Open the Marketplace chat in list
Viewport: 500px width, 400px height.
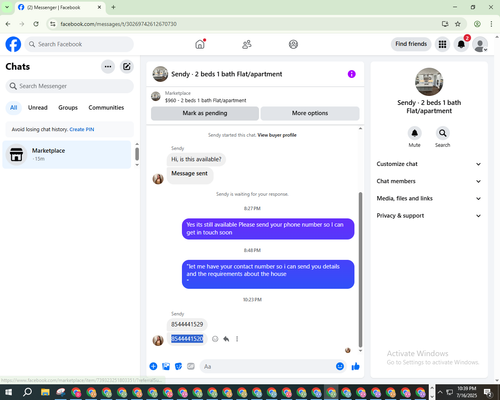point(67,154)
